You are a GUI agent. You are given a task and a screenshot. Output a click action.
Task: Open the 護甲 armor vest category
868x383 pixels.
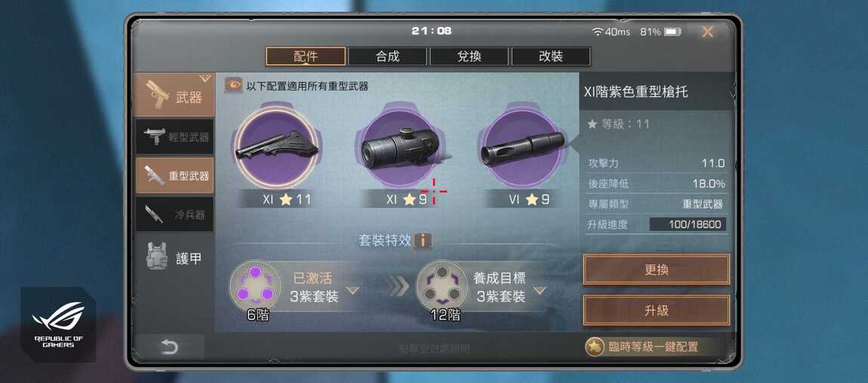pyautogui.click(x=174, y=258)
